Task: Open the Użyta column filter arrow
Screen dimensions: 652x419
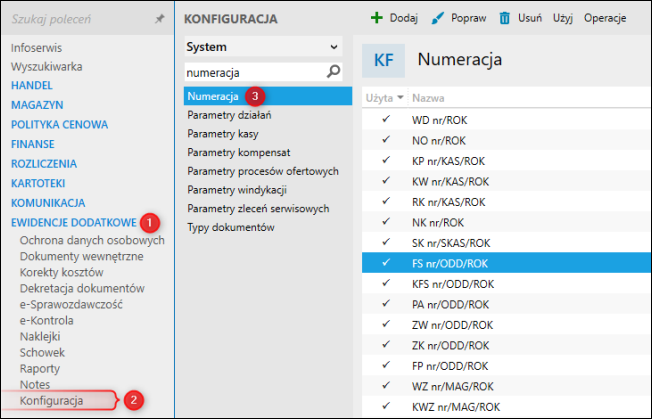Action: [x=400, y=98]
